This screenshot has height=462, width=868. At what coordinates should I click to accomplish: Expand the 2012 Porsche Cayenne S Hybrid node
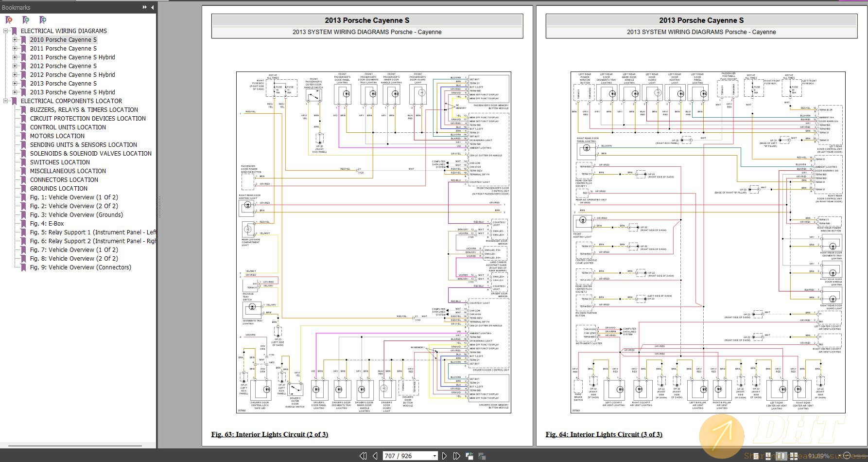coord(15,74)
